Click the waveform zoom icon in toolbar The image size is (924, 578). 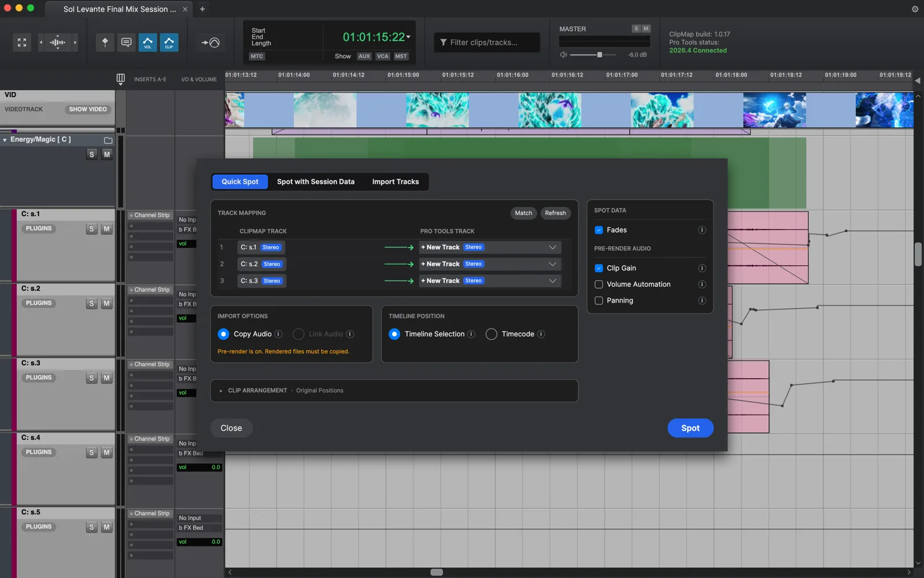pyautogui.click(x=58, y=42)
